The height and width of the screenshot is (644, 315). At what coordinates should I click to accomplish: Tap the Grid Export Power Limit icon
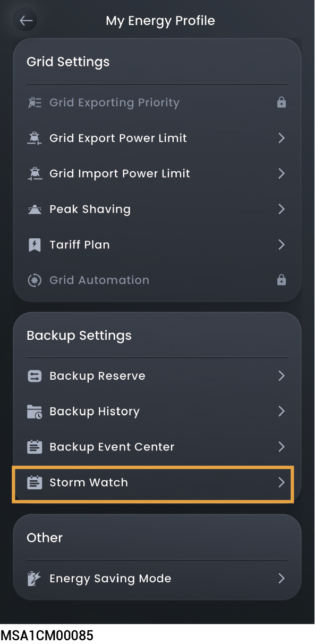(35, 138)
